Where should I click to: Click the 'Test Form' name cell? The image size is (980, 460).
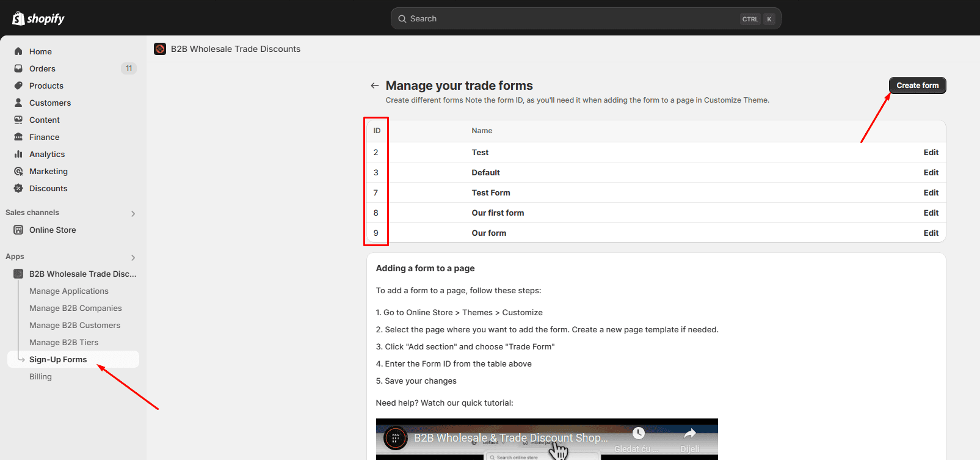pos(491,192)
